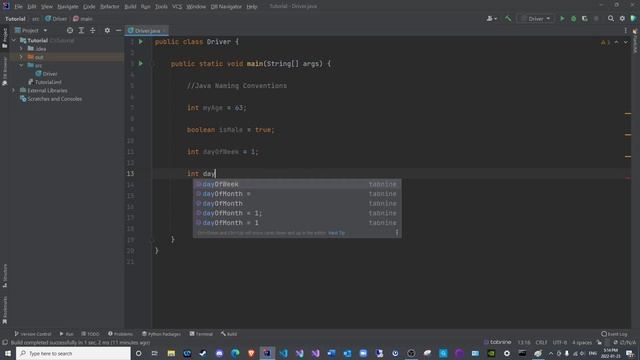Open Steam from the taskbar
The width and height of the screenshot is (640, 360).
click(x=203, y=353)
